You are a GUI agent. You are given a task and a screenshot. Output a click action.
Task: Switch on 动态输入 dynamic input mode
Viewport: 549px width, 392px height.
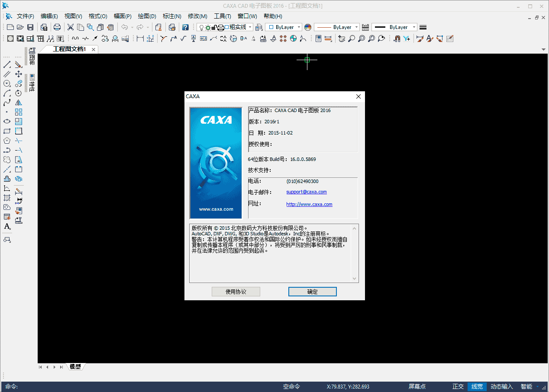pos(501,386)
